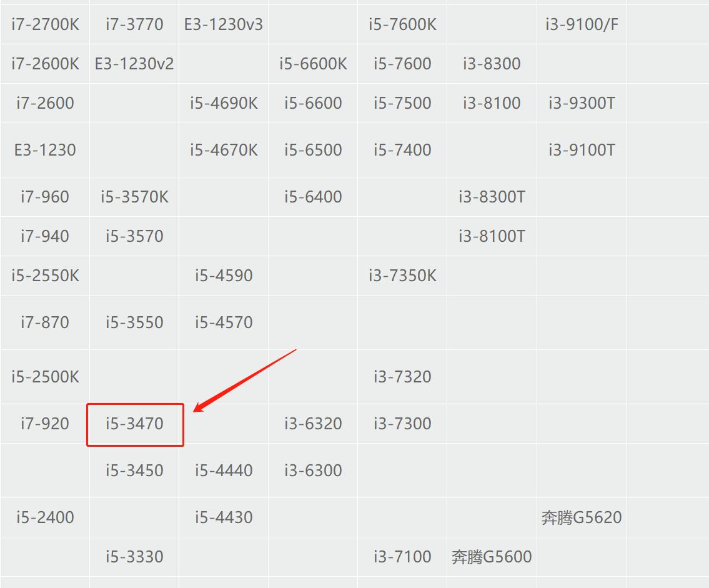Select the i3-8300 cell

[x=492, y=64]
